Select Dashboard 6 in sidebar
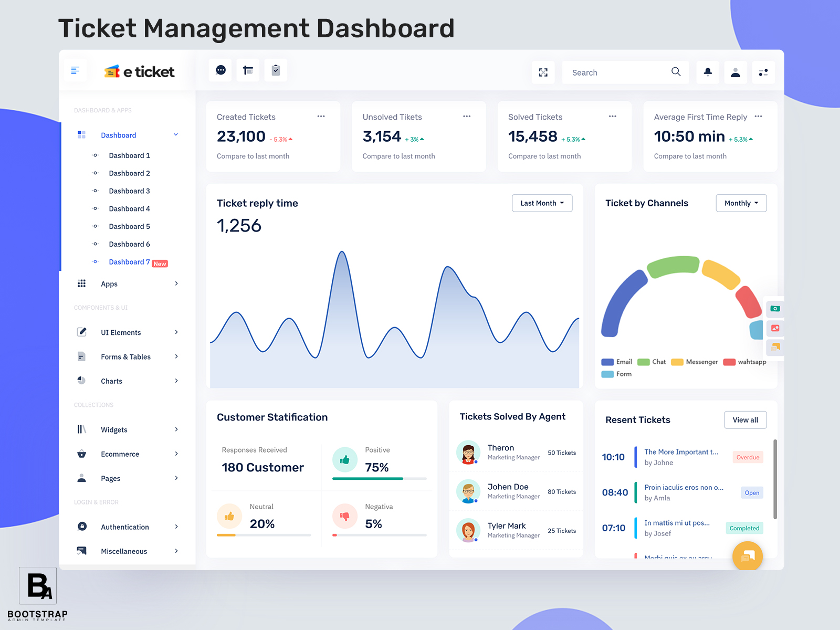Screen dimensions: 840x630 129,244
